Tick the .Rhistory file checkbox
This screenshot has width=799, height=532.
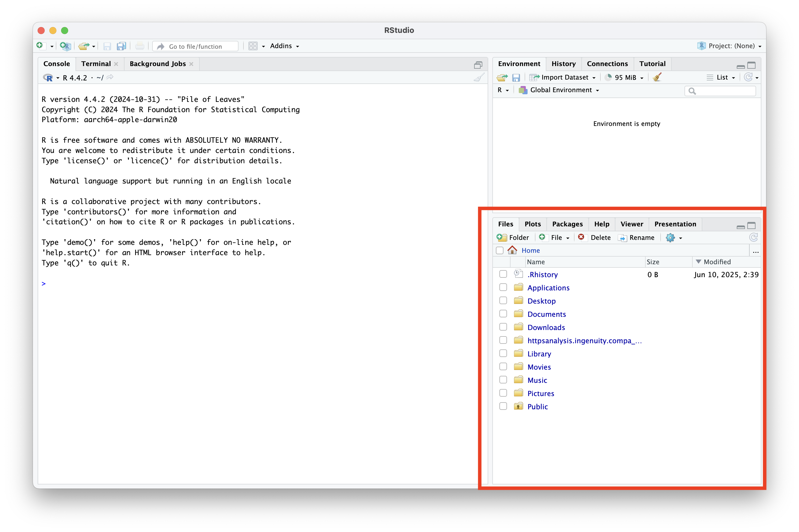click(x=503, y=274)
